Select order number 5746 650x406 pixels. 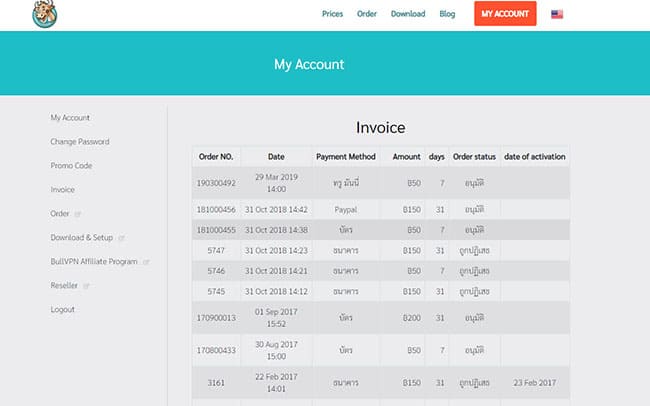[216, 271]
